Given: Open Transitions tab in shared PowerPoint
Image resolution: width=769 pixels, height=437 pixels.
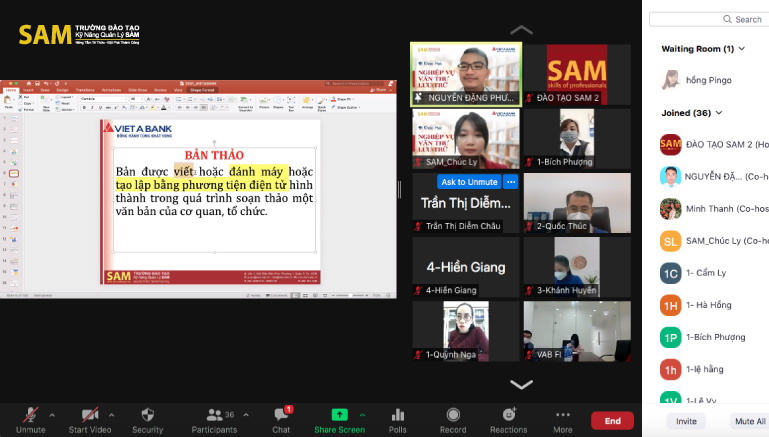Looking at the screenshot, I should tap(85, 90).
